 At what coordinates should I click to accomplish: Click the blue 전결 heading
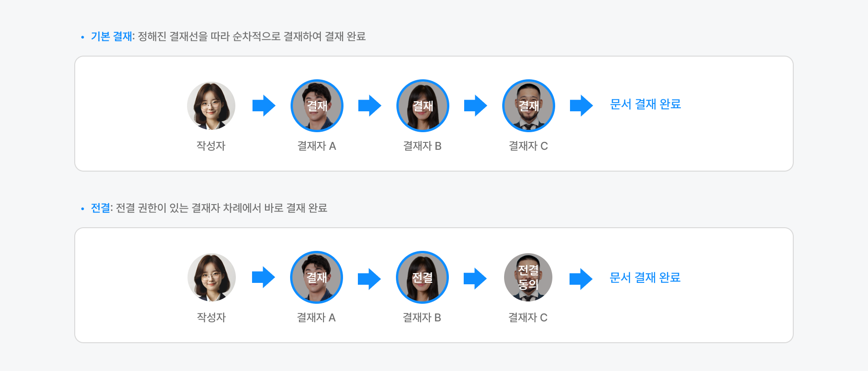(x=100, y=208)
